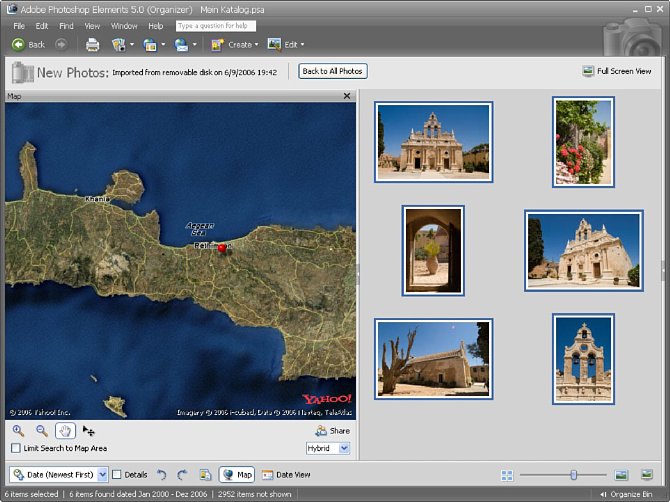Click the green Back arrow icon
This screenshot has width=670, height=502.
(18, 44)
